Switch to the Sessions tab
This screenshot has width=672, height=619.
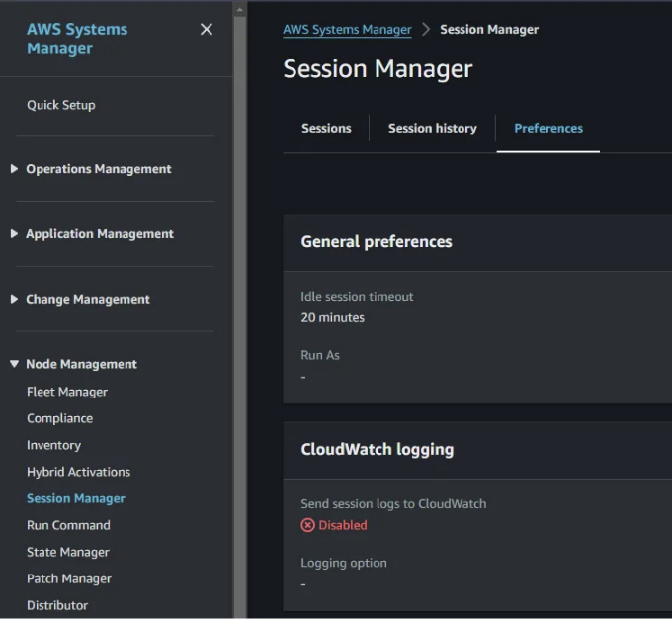(326, 128)
